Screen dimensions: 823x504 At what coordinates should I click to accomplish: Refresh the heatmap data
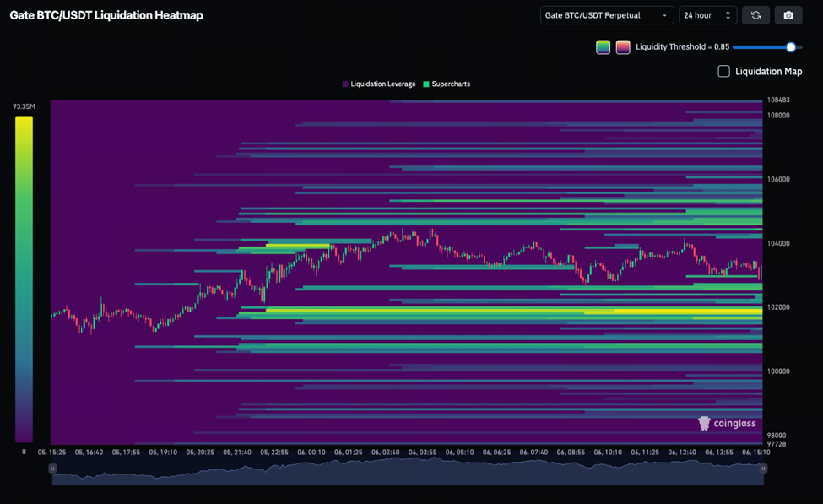point(755,15)
